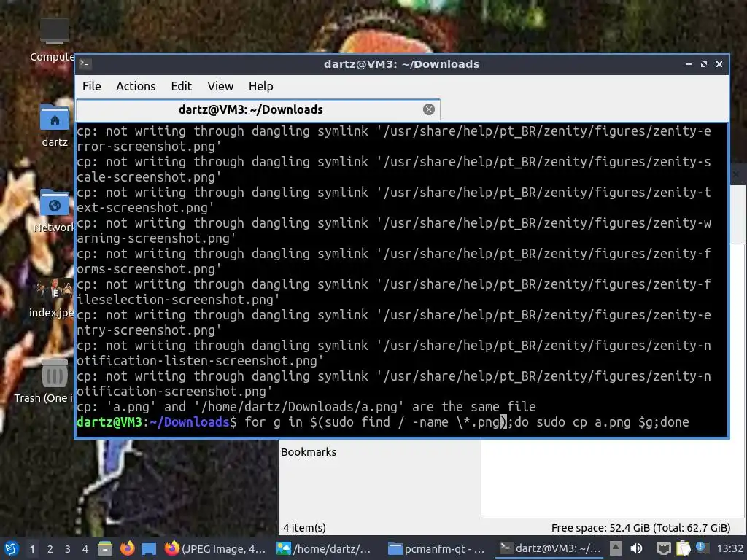Click the removable media eject tray icon
Screen dimensions: 747x560
coord(616,548)
